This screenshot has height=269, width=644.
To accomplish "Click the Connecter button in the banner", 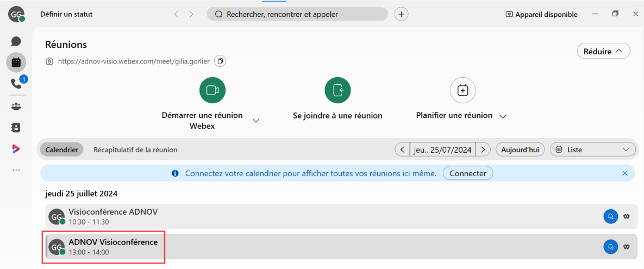I will [x=468, y=173].
